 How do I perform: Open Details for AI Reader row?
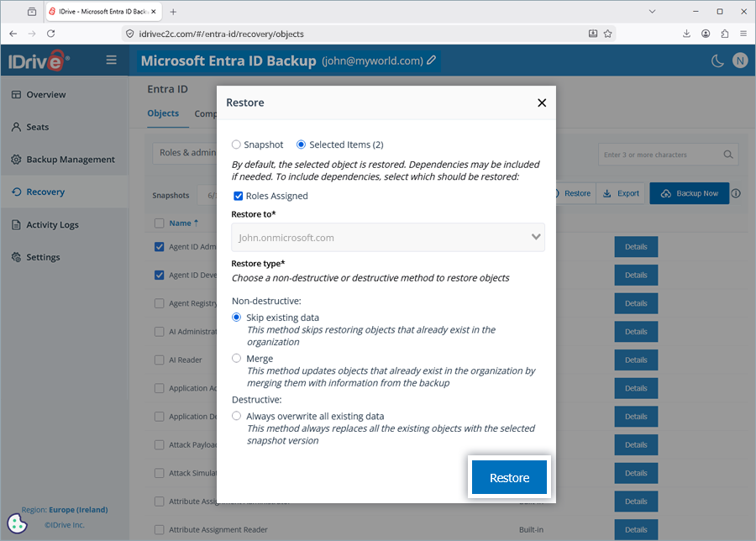click(636, 360)
